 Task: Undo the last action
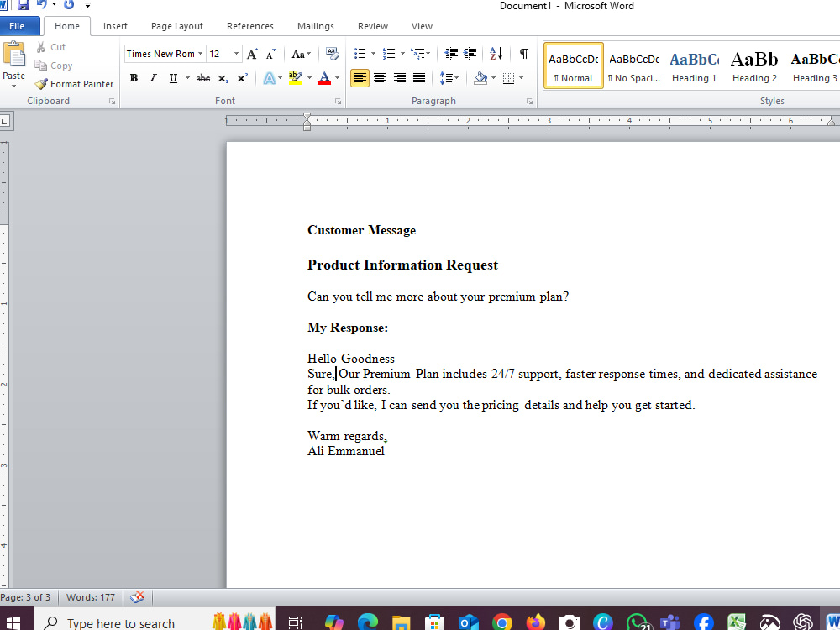[x=42, y=5]
